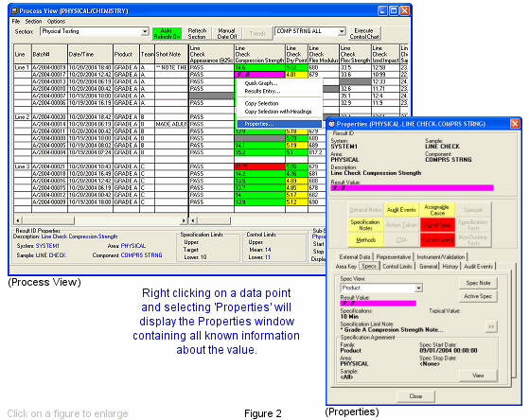Image resolution: width=529 pixels, height=420 pixels.
Task: Click the yellow 4.81 dry point cell
Action: [x=296, y=75]
